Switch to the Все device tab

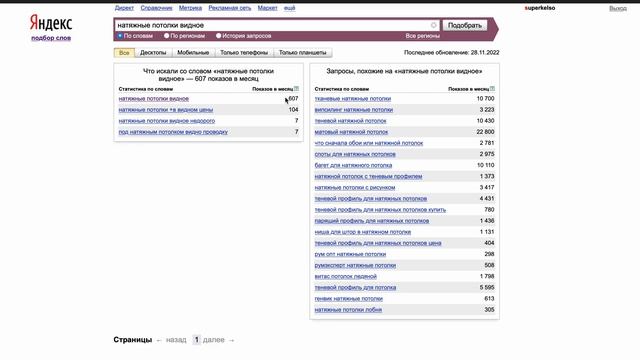(x=124, y=53)
